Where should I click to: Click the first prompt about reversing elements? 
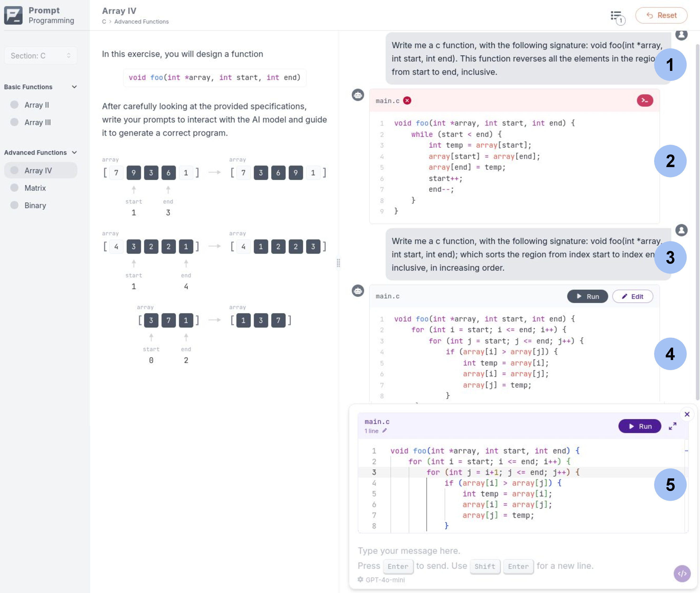(x=528, y=59)
